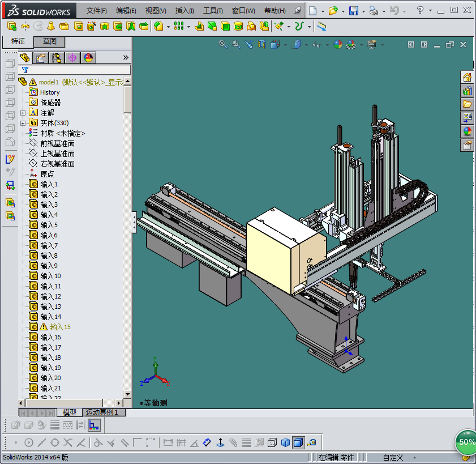Viewport: 476px width, 464px height.
Task: Click the SolidWorks Resources home icon
Action: [x=468, y=77]
